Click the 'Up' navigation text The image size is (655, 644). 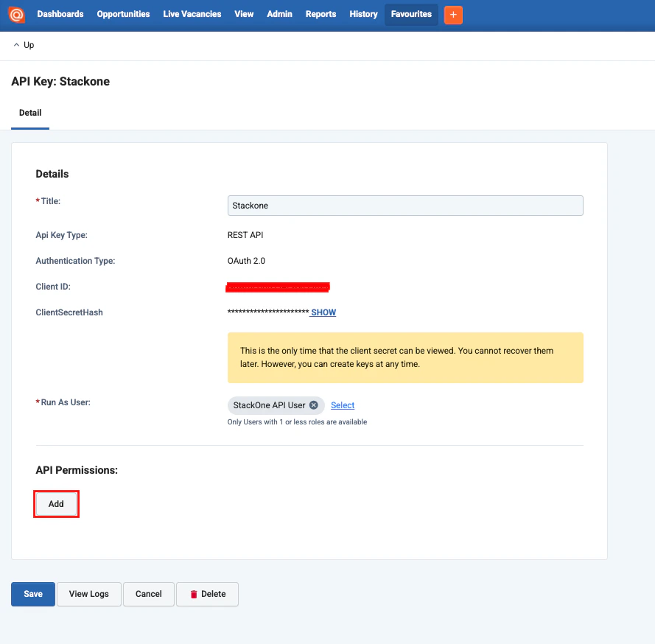click(29, 45)
